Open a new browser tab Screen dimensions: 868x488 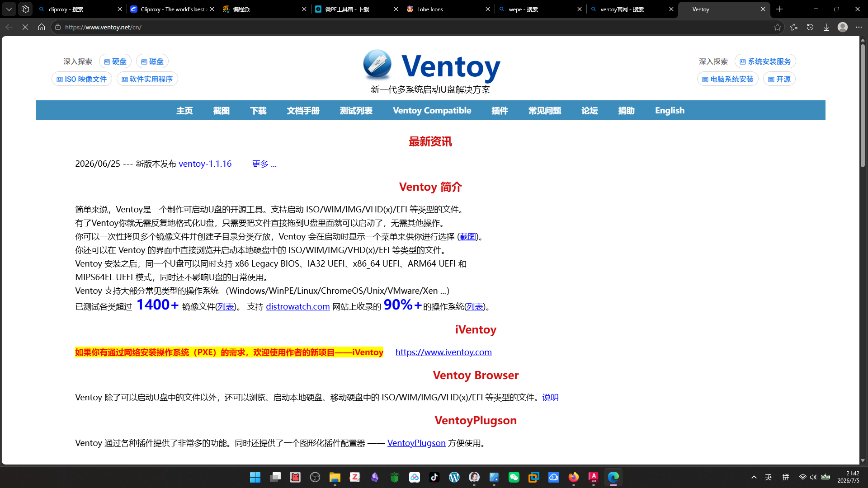point(779,9)
